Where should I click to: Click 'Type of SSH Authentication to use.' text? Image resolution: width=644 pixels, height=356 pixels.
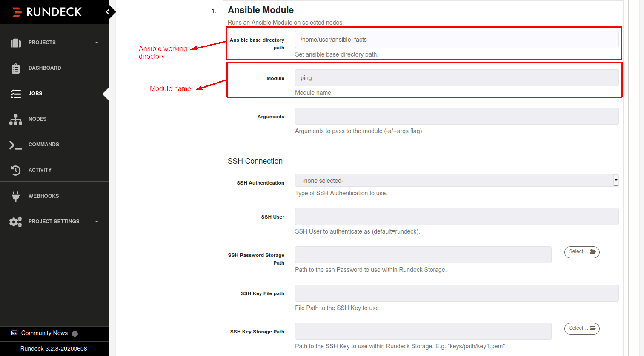click(x=341, y=193)
